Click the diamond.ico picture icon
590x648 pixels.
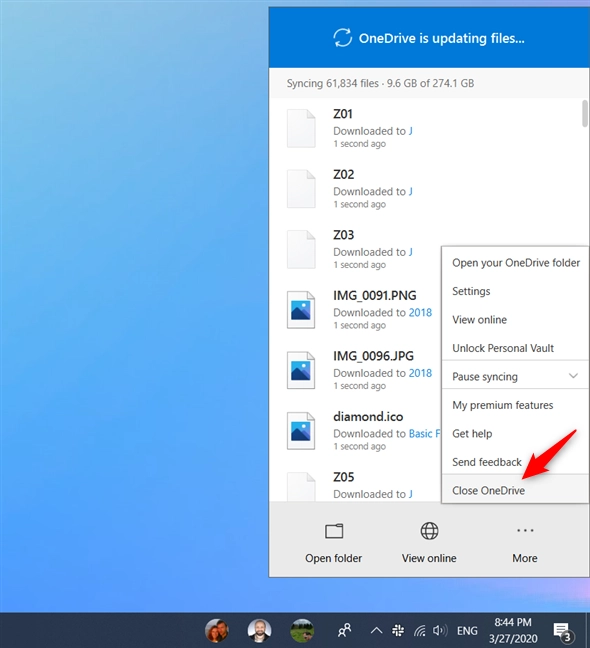pyautogui.click(x=301, y=431)
